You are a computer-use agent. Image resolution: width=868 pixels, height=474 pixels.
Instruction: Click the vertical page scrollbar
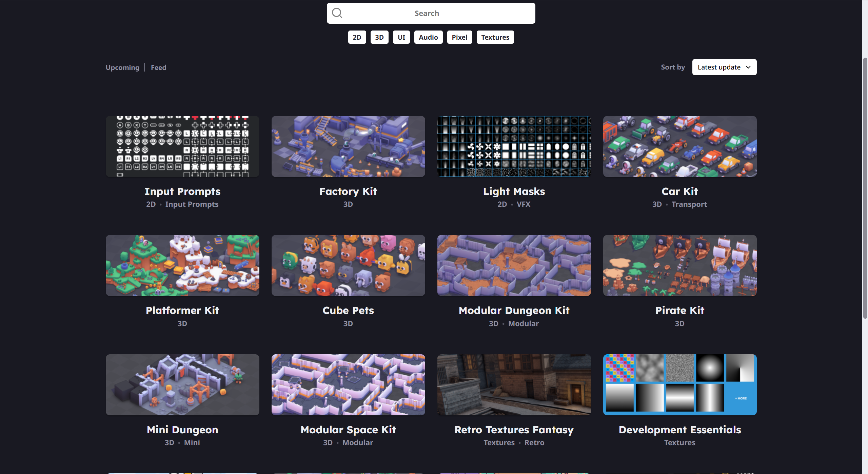click(x=865, y=188)
